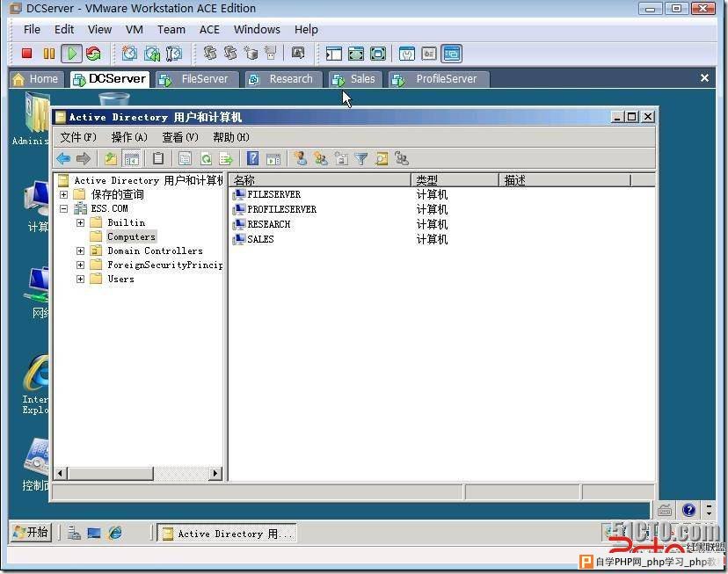Click the Refresh icon in Active Directory toolbar
This screenshot has width=728, height=574.
click(x=206, y=159)
